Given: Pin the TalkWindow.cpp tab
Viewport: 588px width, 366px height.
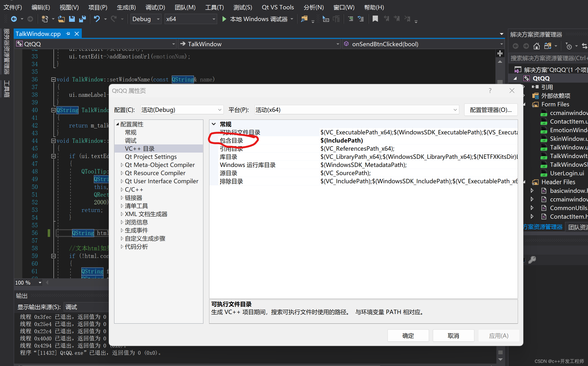Looking at the screenshot, I should [68, 34].
